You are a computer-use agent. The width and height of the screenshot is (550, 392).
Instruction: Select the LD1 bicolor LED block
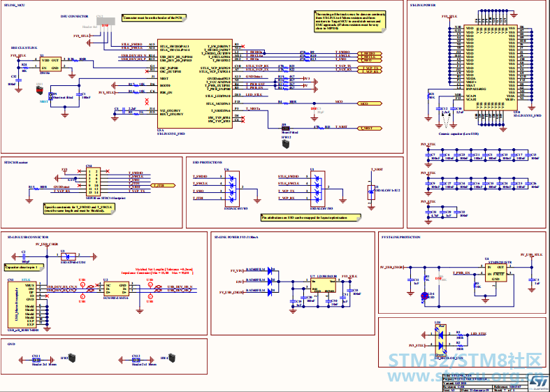point(440,340)
